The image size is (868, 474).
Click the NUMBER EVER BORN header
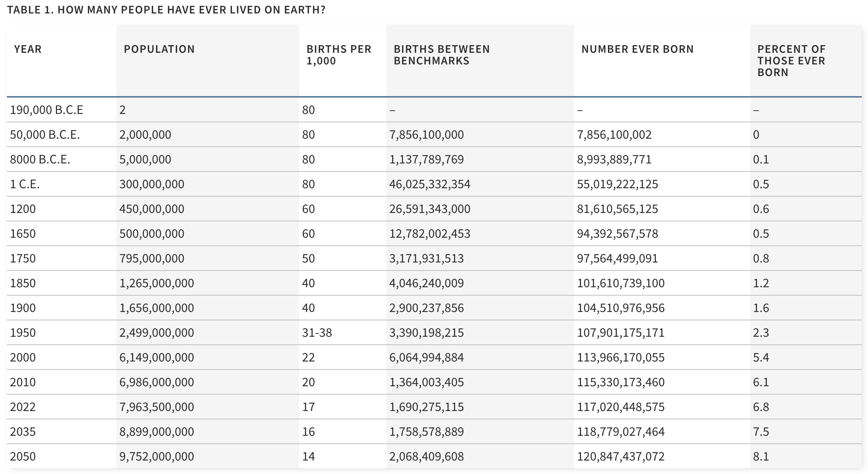637,49
